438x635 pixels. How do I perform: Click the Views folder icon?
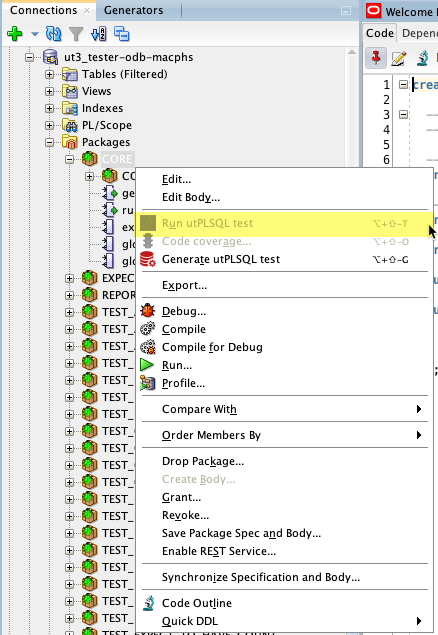click(x=70, y=91)
